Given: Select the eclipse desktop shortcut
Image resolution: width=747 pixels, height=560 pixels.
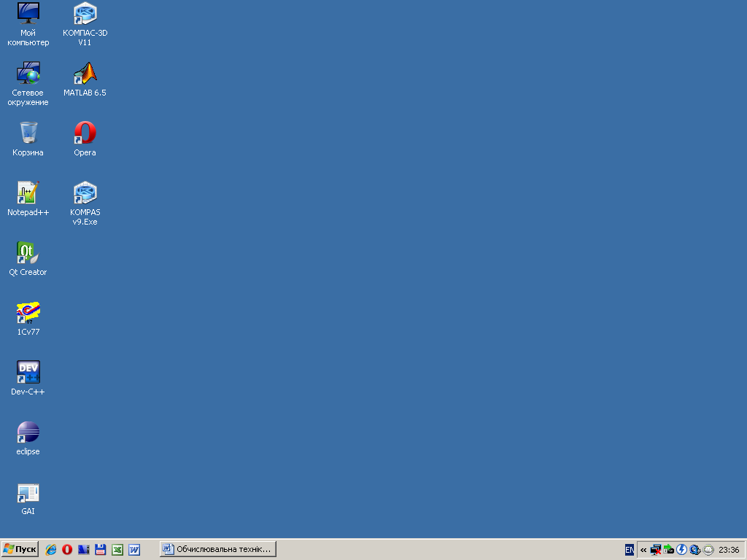Looking at the screenshot, I should pos(28,438).
